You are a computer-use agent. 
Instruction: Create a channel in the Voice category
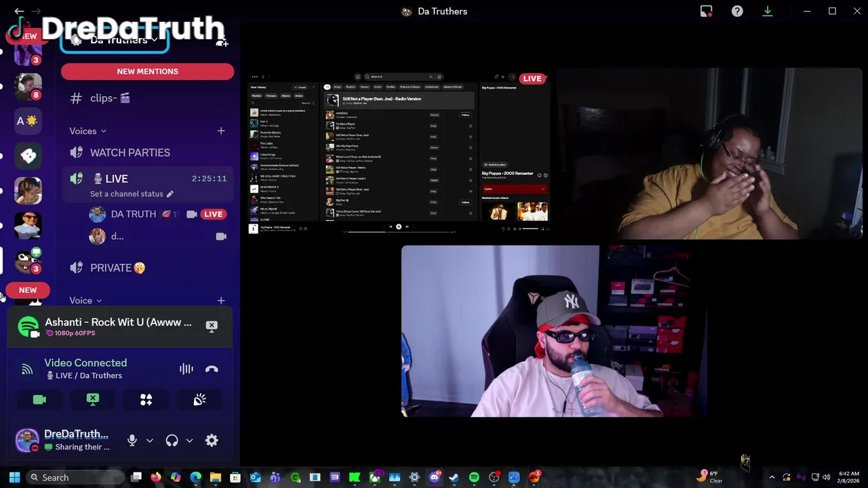pyautogui.click(x=221, y=300)
